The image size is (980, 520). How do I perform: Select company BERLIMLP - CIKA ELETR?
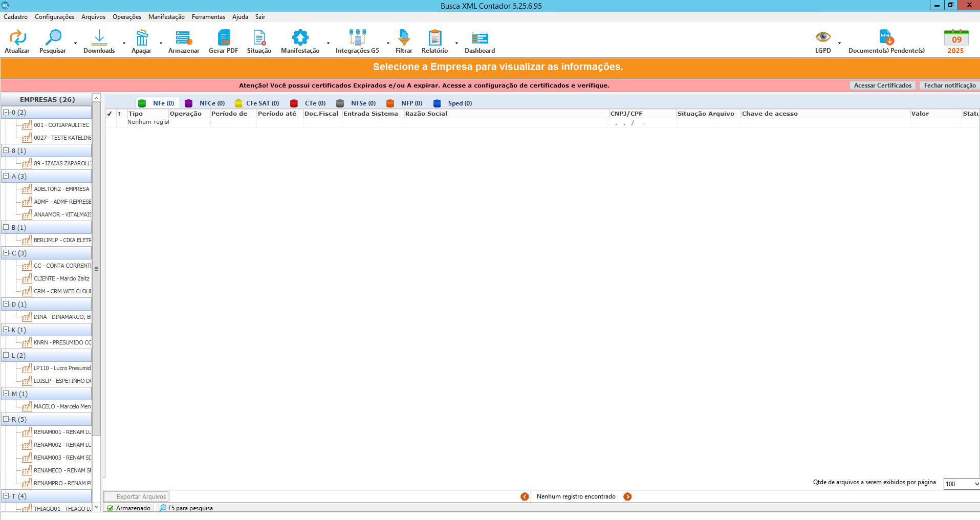point(56,240)
